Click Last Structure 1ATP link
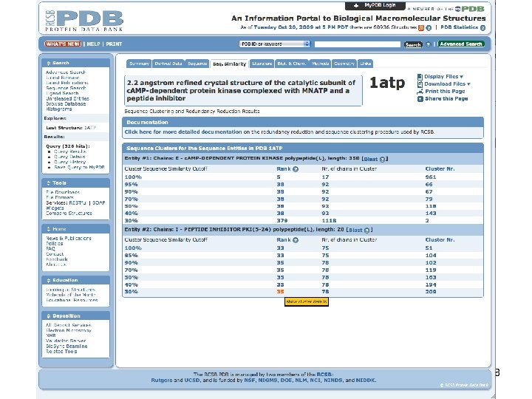The height and width of the screenshot is (399, 532). tap(90, 128)
